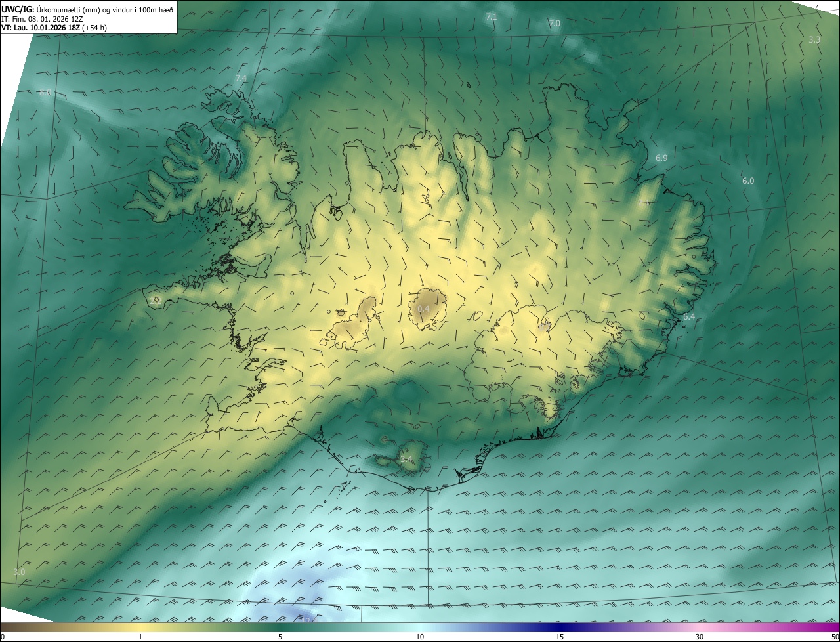Image resolution: width=840 pixels, height=642 pixels.
Task: Click the '7.0' value label on the map
Action: click(555, 24)
